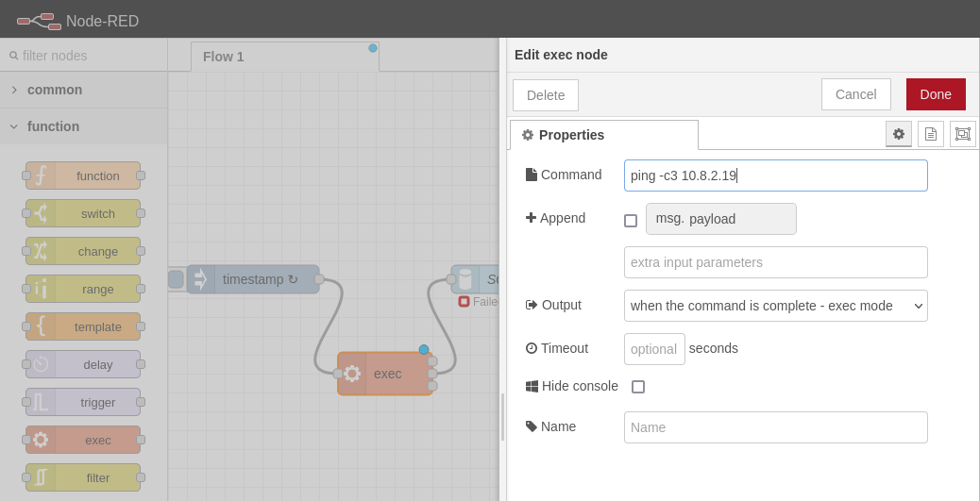
Task: Select the range node in palette
Action: pyautogui.click(x=83, y=289)
